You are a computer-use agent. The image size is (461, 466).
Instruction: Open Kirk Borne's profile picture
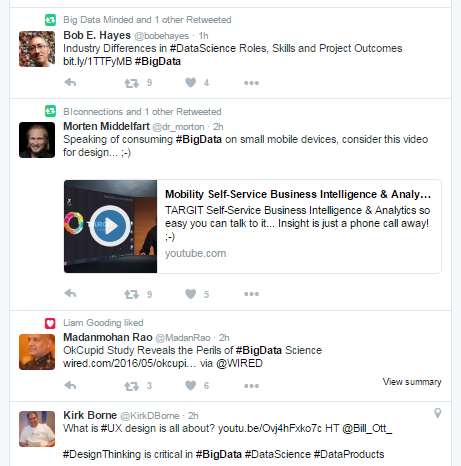coord(37,429)
